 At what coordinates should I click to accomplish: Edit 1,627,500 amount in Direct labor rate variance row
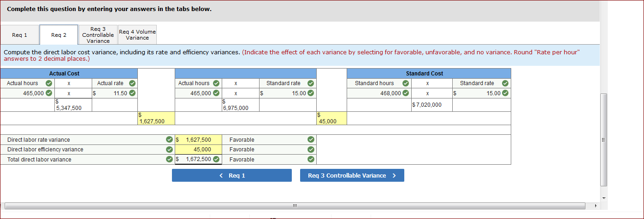click(199, 140)
